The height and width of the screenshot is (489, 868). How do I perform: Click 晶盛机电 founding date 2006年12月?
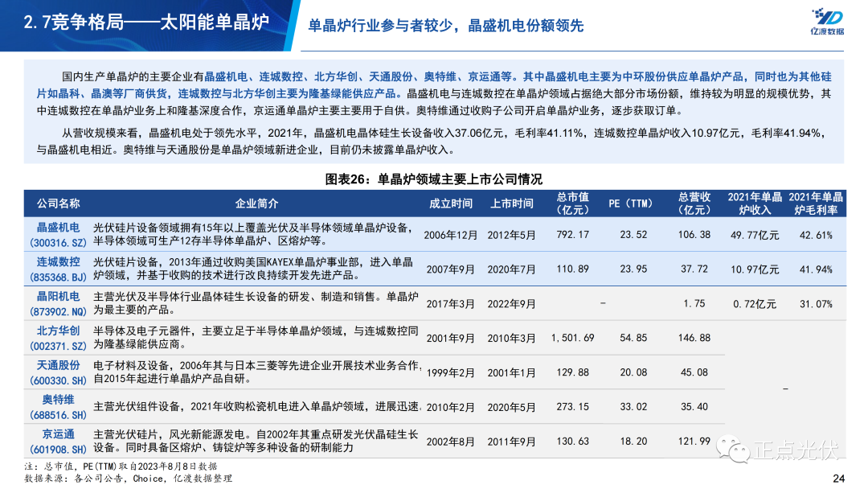pos(451,235)
